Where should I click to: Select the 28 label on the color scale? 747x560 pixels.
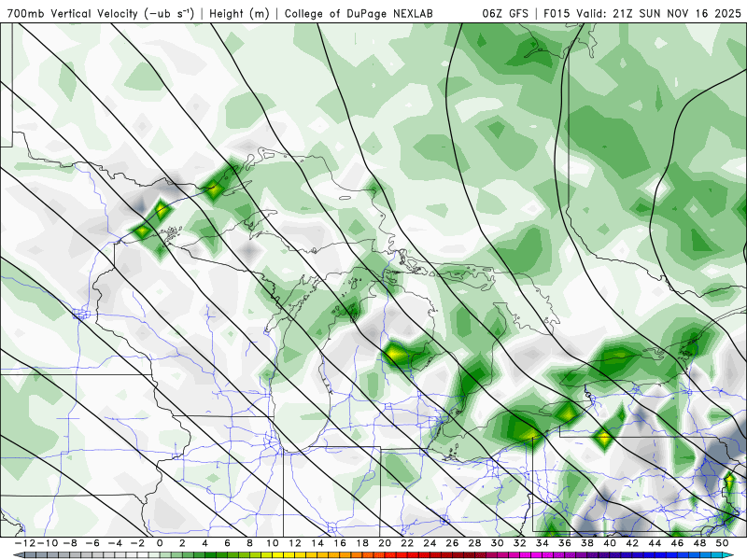click(x=474, y=543)
